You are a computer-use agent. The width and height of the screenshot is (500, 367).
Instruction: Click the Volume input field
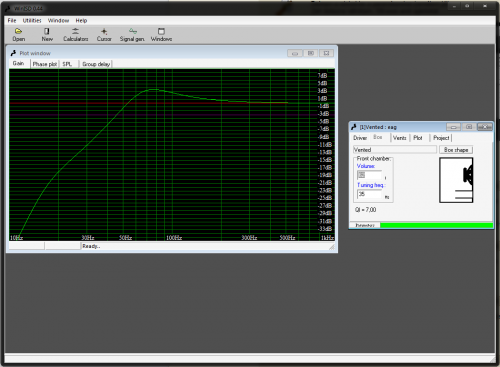(369, 175)
